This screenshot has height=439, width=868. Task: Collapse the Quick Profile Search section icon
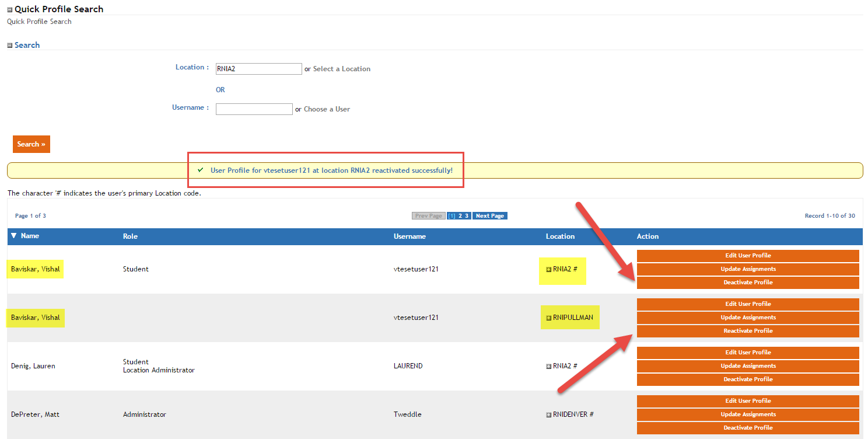[x=9, y=10]
